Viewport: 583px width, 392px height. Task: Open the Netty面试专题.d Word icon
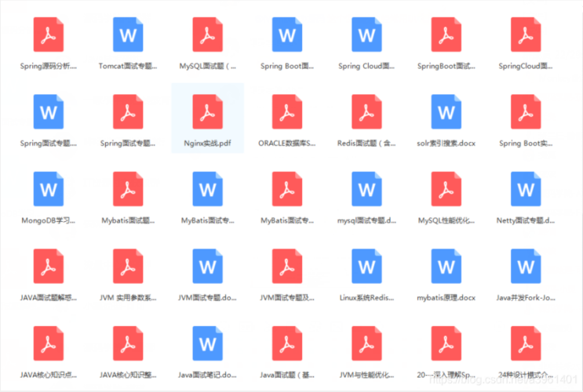coord(526,189)
